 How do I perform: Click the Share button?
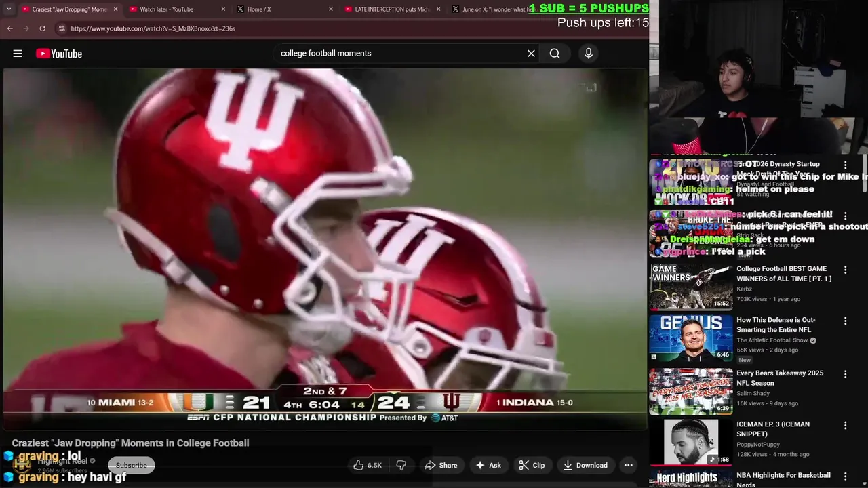(441, 465)
